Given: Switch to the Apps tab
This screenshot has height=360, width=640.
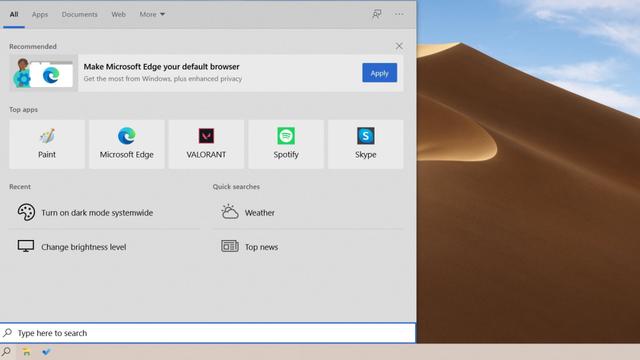Looking at the screenshot, I should [x=40, y=14].
